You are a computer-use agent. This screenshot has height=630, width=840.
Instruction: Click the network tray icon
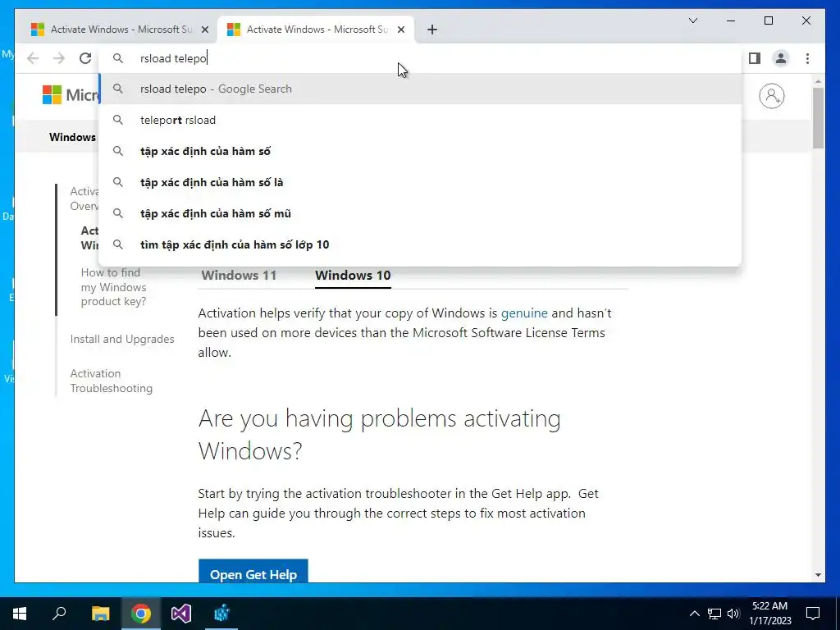[714, 614]
